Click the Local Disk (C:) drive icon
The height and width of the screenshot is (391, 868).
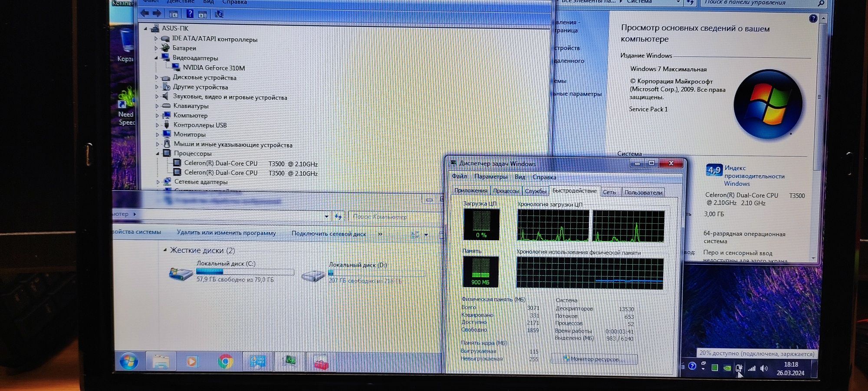181,273
